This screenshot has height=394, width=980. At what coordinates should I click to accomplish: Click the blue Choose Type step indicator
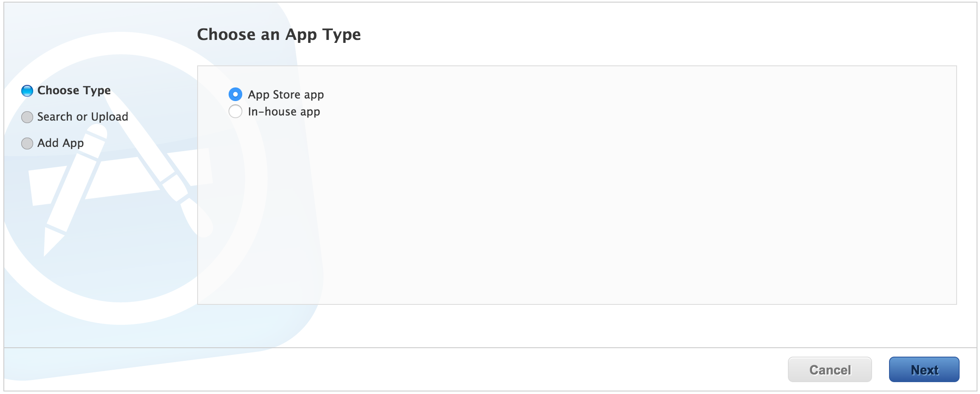click(27, 91)
